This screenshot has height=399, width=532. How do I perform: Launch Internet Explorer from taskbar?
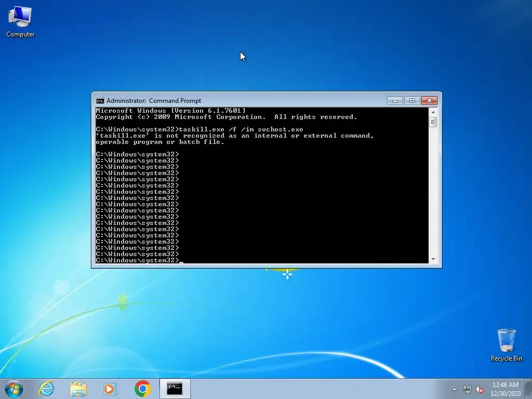pos(46,389)
